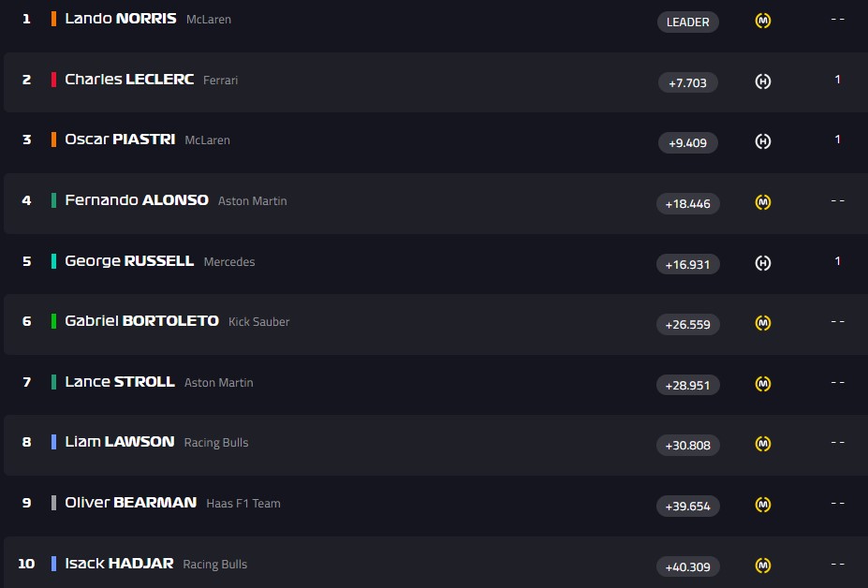Click Lance Stroll's position number 7

point(26,382)
